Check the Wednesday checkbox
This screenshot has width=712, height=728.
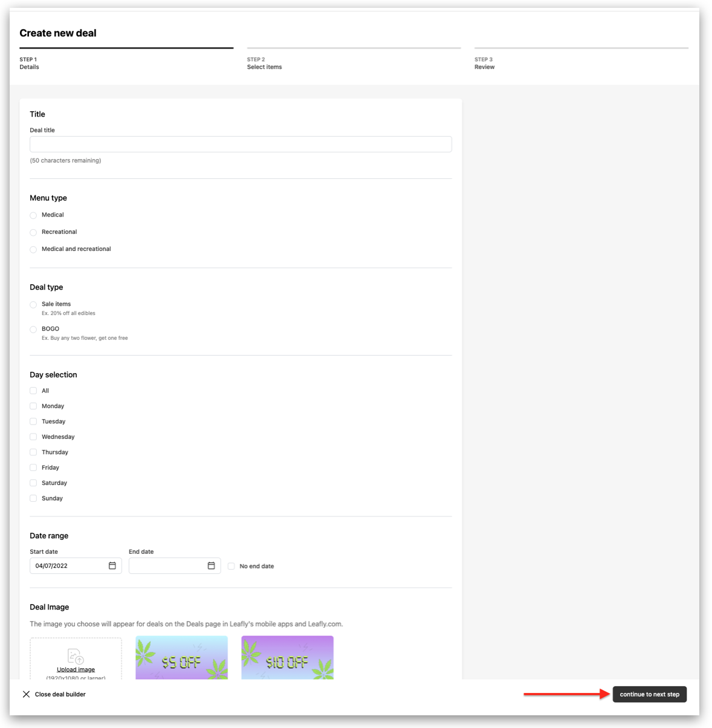click(x=33, y=437)
